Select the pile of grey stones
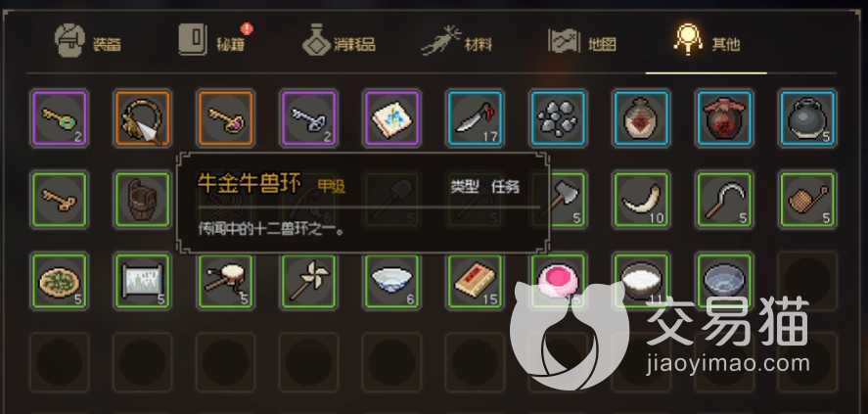This screenshot has height=414, width=868. [558, 118]
